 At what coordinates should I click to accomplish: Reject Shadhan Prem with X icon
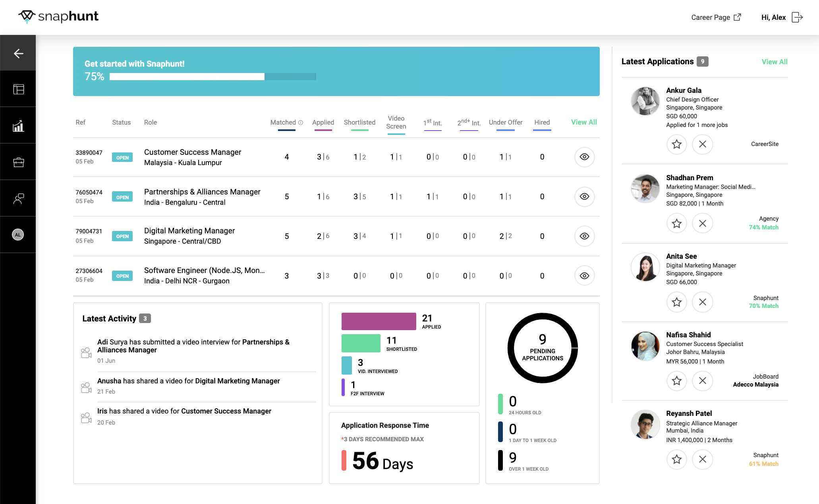click(x=702, y=223)
